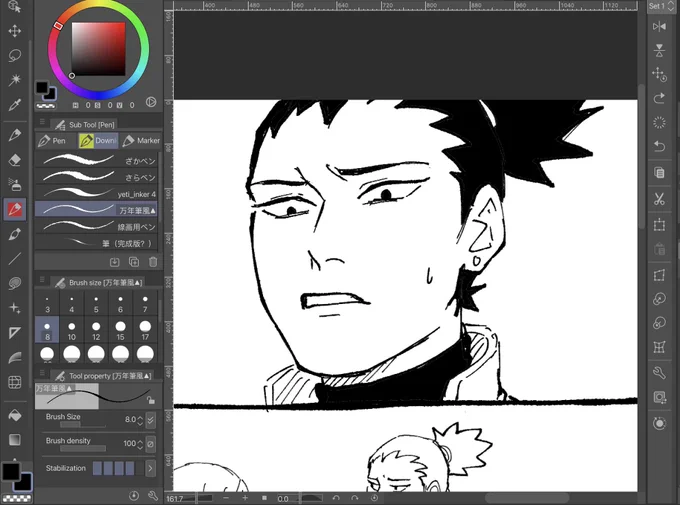680x505 pixels.
Task: Select the yeti_inker 4 brush
Action: pyautogui.click(x=96, y=193)
